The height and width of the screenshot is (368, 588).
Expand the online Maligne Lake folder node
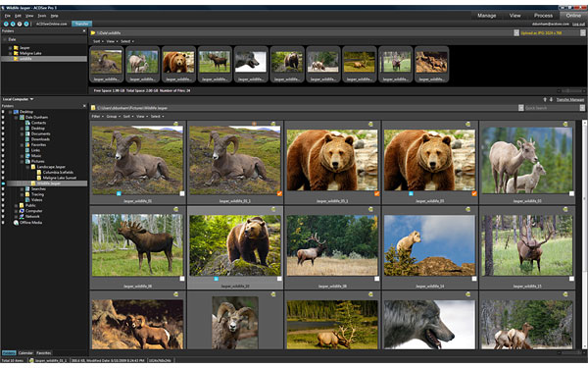10,53
